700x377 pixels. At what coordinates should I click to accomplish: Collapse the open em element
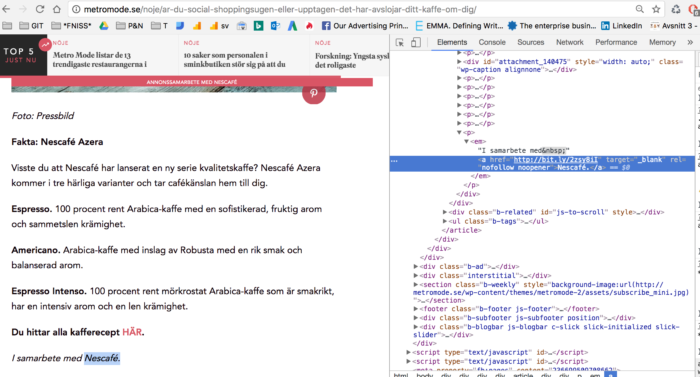click(467, 142)
